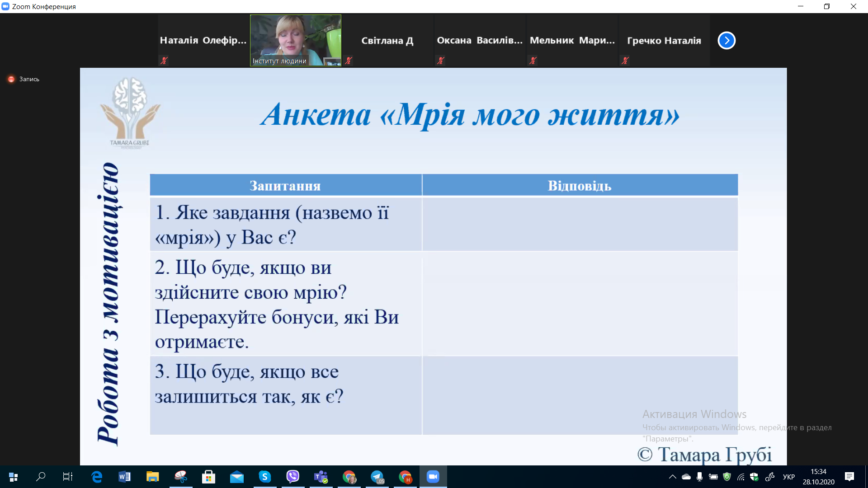Open Mail app from taskbar
This screenshot has height=488, width=868.
point(236,477)
